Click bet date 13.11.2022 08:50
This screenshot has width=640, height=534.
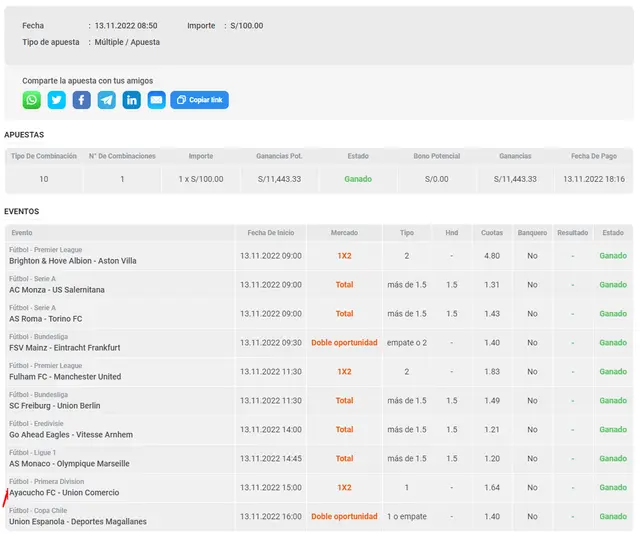[x=126, y=26]
